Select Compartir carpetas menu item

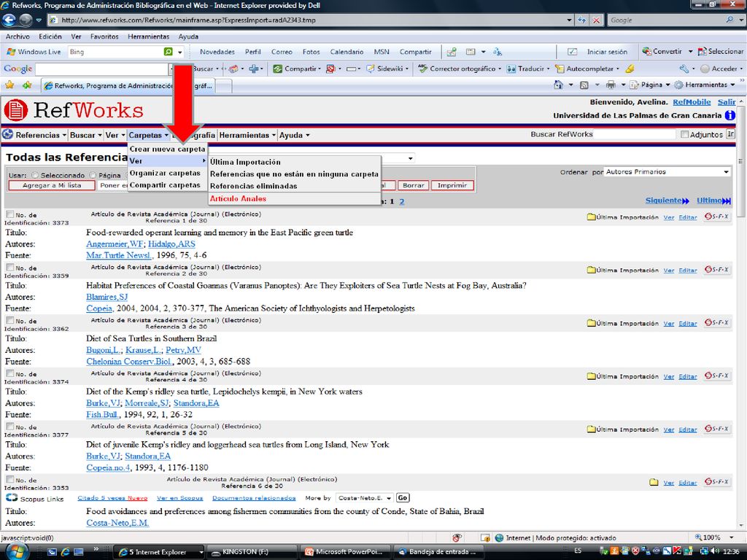(167, 184)
